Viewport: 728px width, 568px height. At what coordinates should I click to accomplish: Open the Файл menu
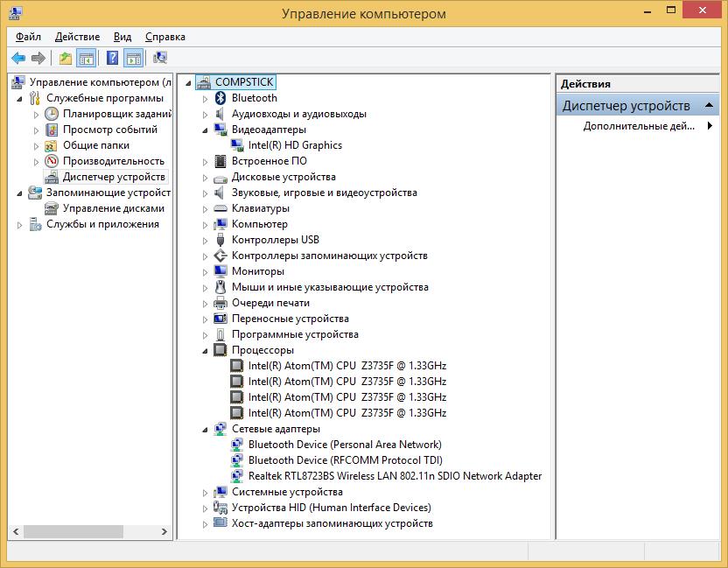pyautogui.click(x=28, y=37)
